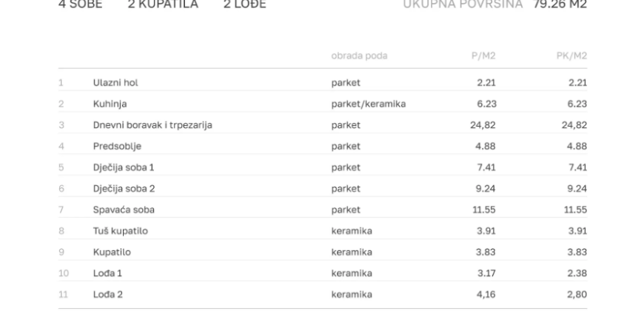Select the Ulazni hol row

[x=323, y=83]
